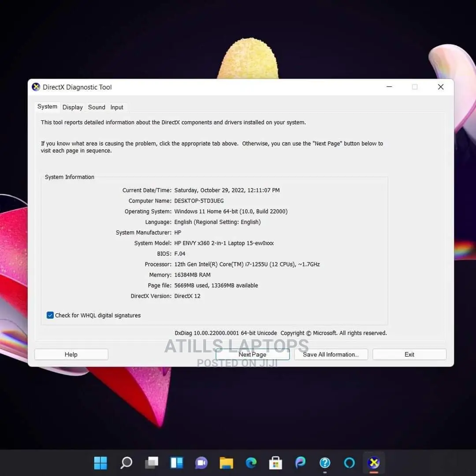Click the BIOS value F.04
This screenshot has width=476, height=476.
coord(180,254)
